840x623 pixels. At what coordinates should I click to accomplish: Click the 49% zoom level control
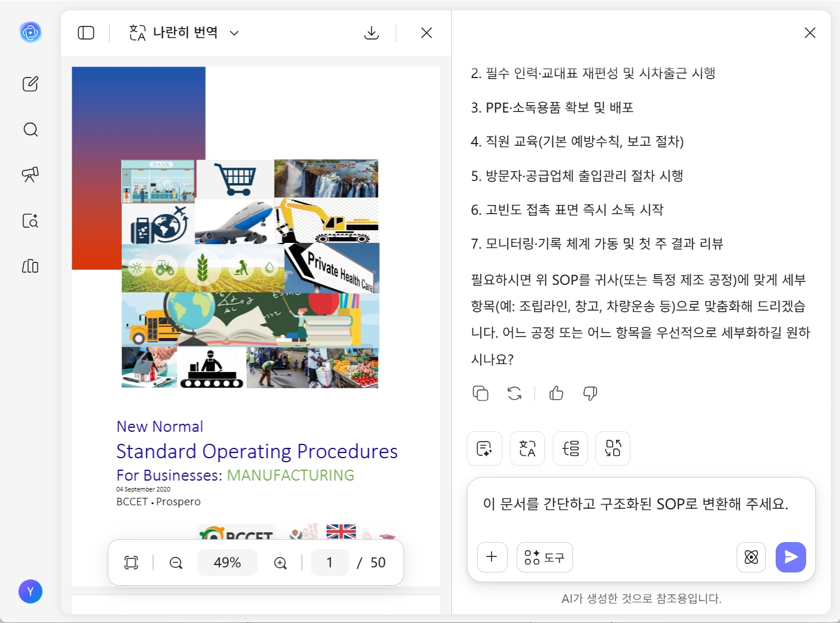(227, 563)
